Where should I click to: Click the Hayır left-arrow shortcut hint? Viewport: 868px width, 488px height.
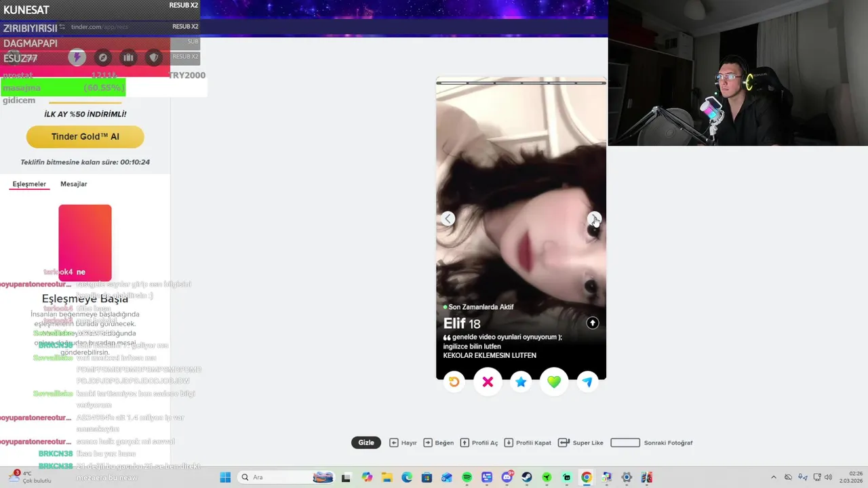point(403,443)
